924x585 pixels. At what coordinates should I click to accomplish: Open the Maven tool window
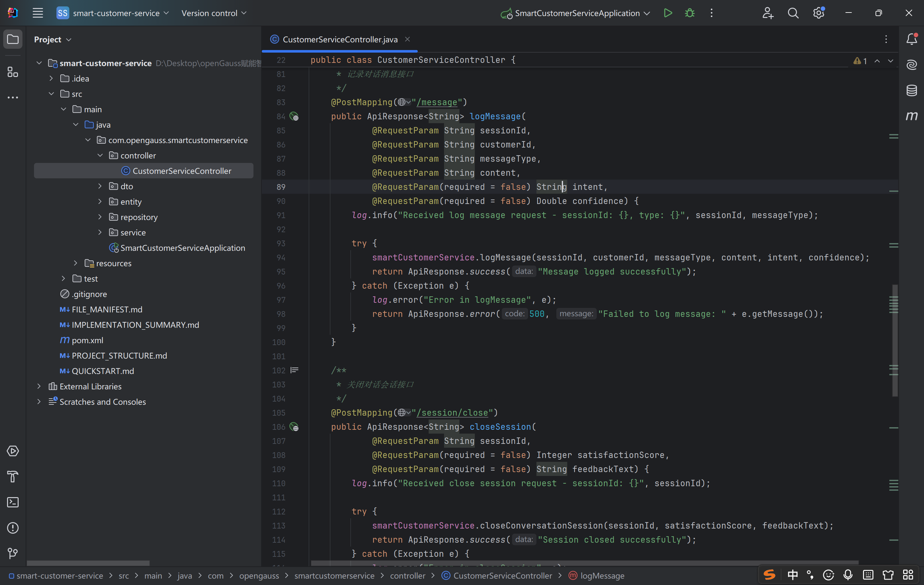point(911,115)
